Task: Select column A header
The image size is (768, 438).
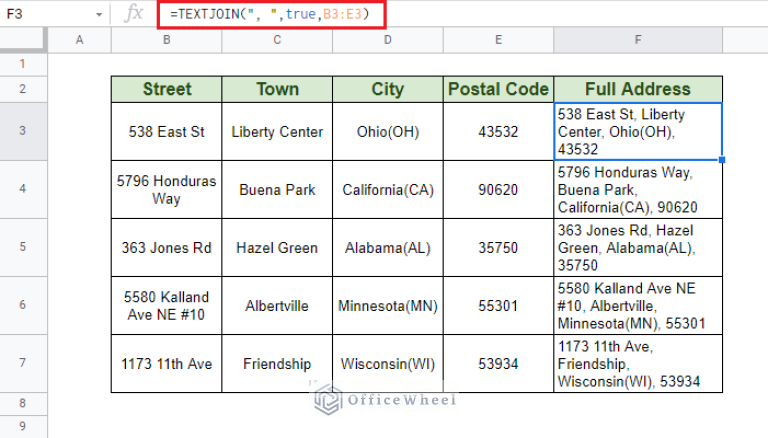Action: tap(79, 40)
